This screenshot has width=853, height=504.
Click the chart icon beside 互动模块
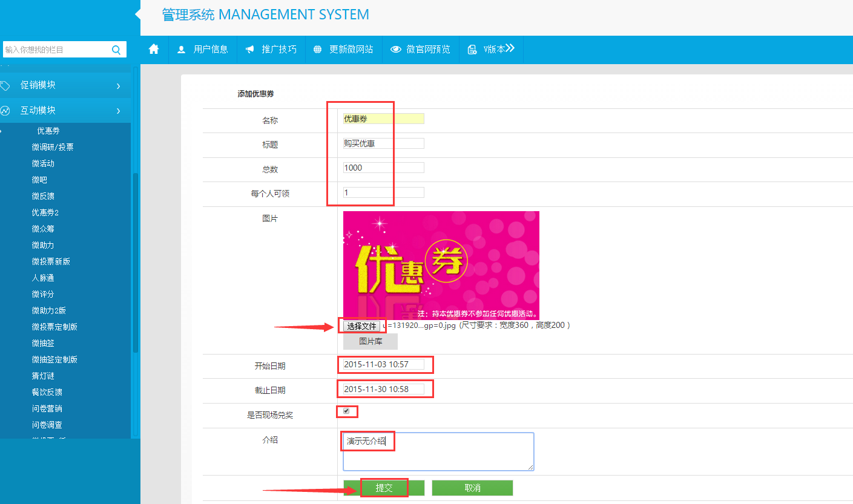pyautogui.click(x=5, y=111)
